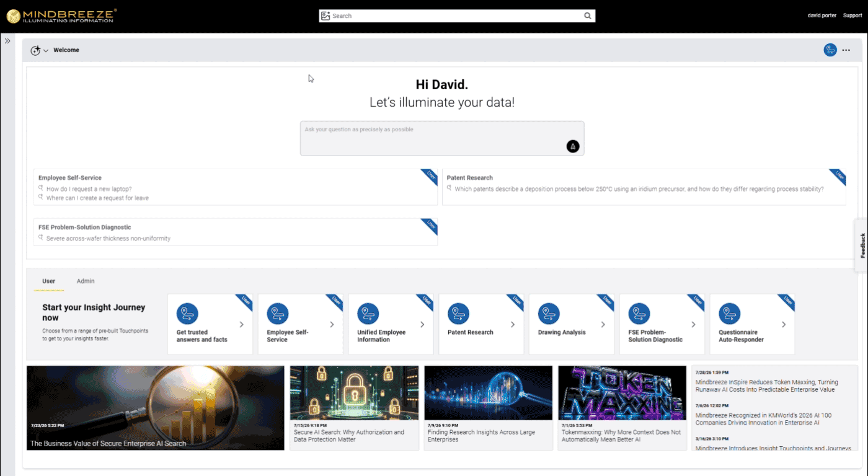Open 'Secure AI Search: Why Authorization' article title
The image size is (868, 476).
[349, 436]
